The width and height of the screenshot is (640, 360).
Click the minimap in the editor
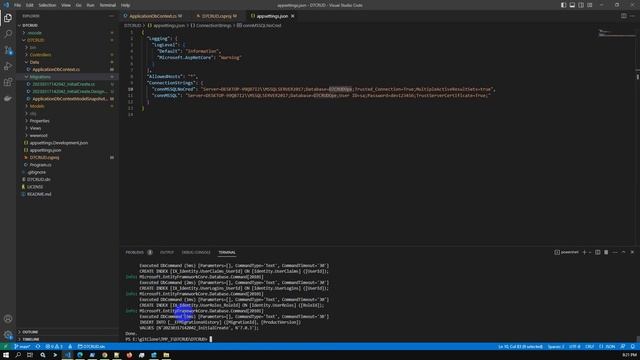click(617, 33)
